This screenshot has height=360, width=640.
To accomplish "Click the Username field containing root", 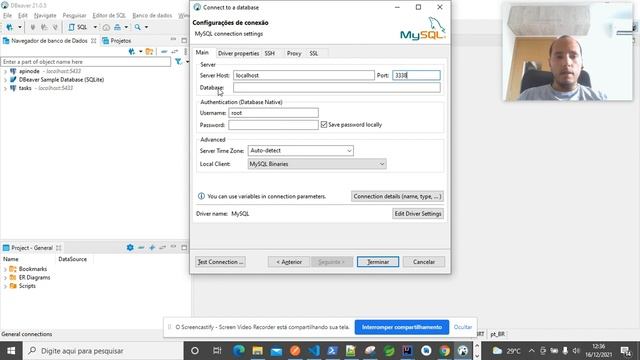I will pos(273,113).
